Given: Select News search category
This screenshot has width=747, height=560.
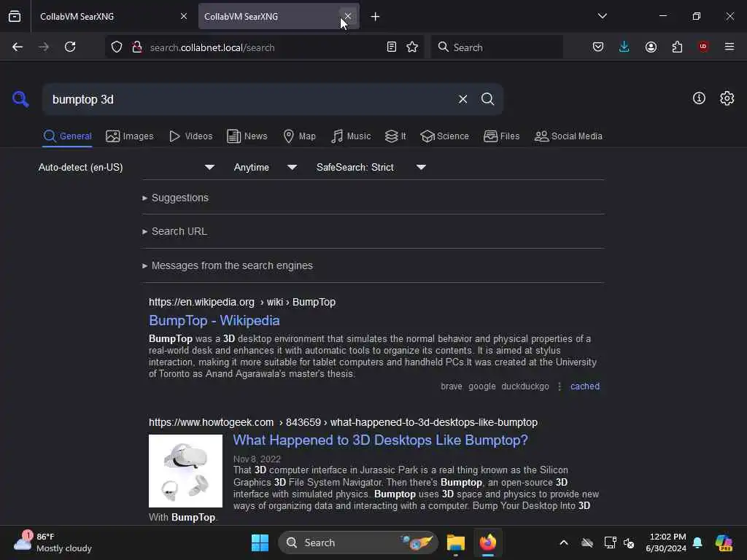Looking at the screenshot, I should point(247,136).
